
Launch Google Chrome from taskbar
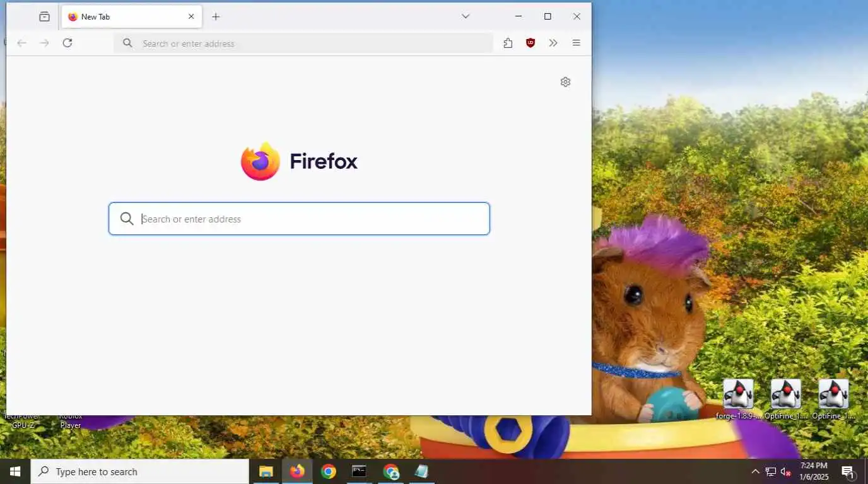328,471
